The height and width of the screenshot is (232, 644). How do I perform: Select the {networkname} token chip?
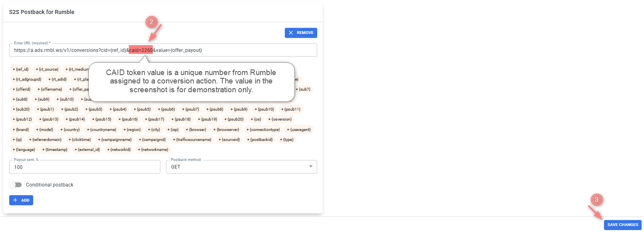(x=153, y=150)
